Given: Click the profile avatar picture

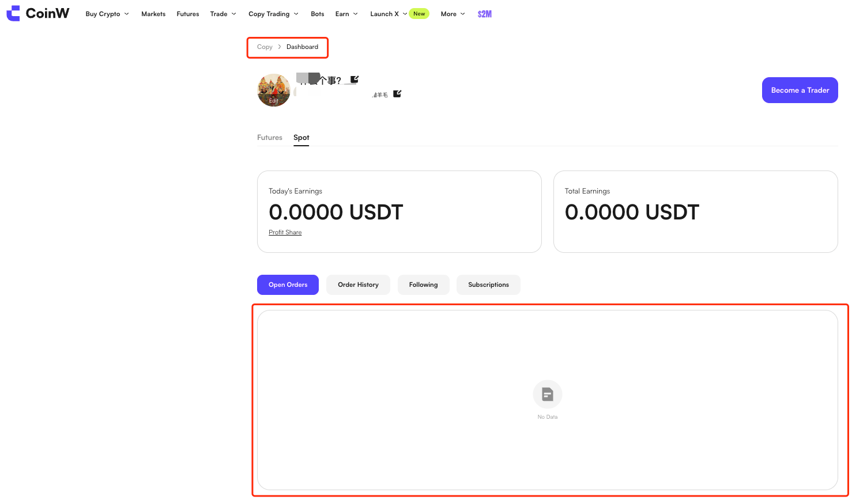Looking at the screenshot, I should click(273, 90).
